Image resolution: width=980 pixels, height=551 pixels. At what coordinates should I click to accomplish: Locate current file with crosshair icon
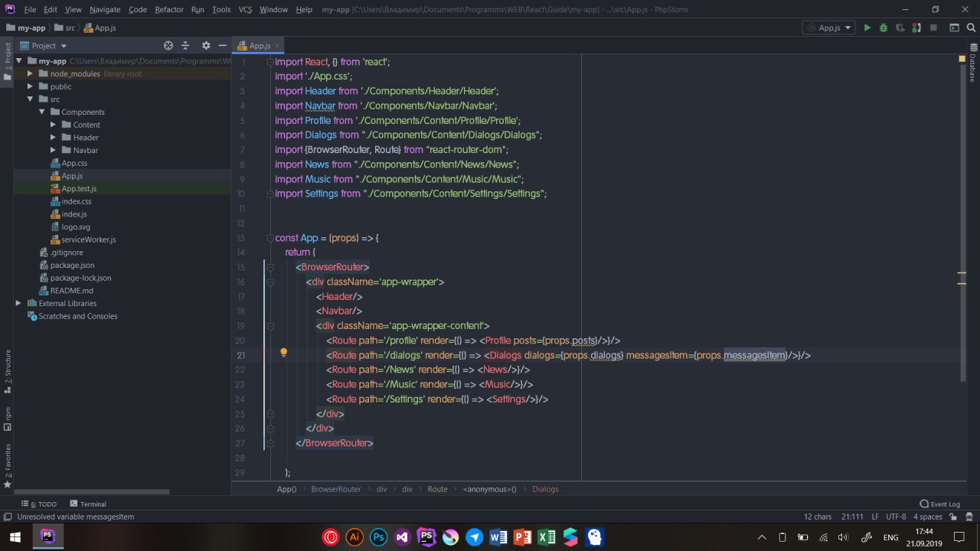168,46
